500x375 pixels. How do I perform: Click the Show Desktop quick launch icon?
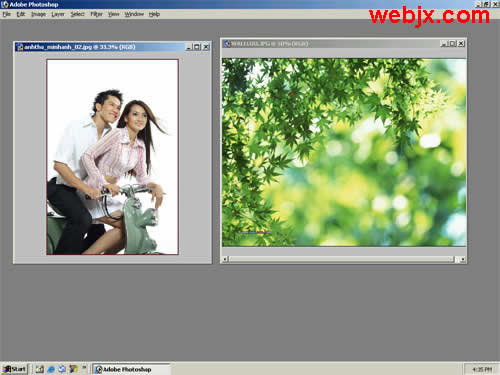coord(40,369)
